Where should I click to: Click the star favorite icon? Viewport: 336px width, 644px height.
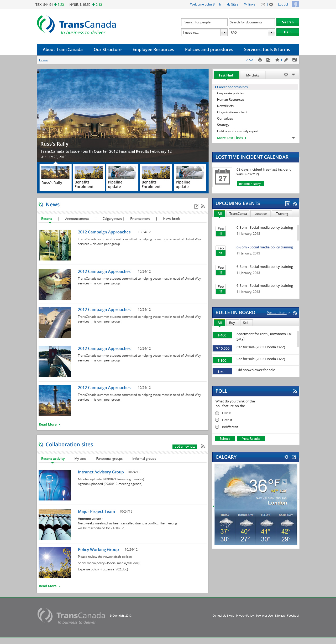[x=277, y=60]
